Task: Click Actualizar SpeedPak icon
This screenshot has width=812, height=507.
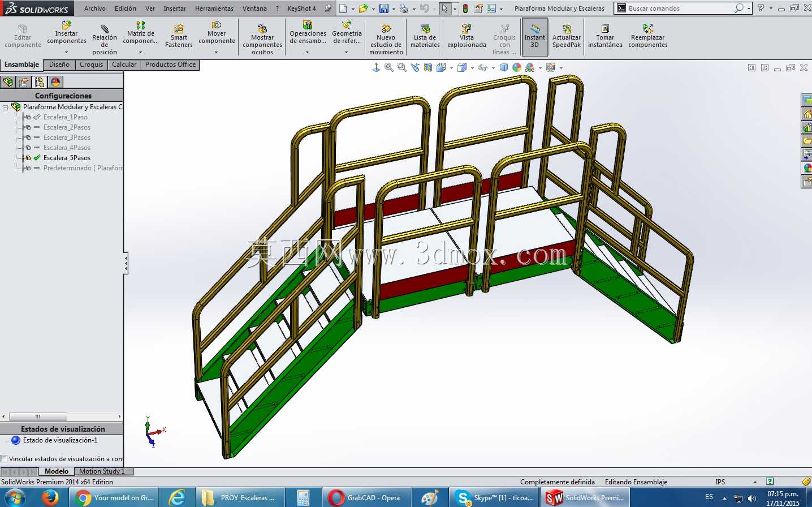Action: [567, 29]
